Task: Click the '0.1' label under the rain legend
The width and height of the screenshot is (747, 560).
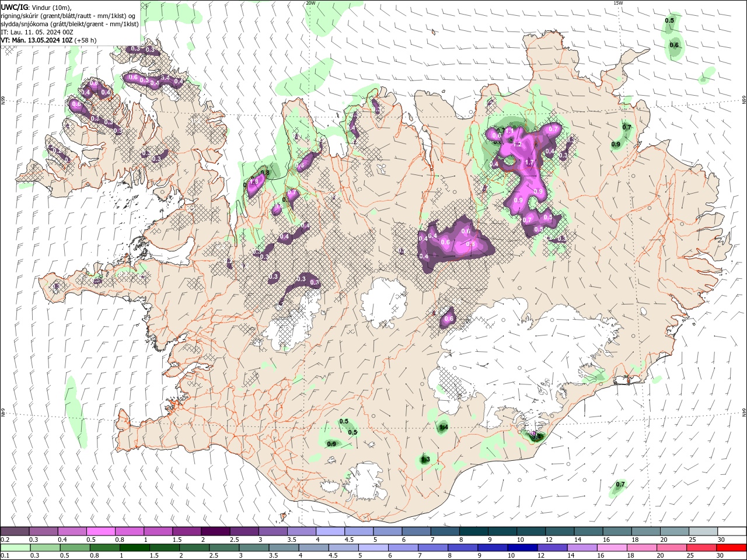Action: pyautogui.click(x=5, y=556)
